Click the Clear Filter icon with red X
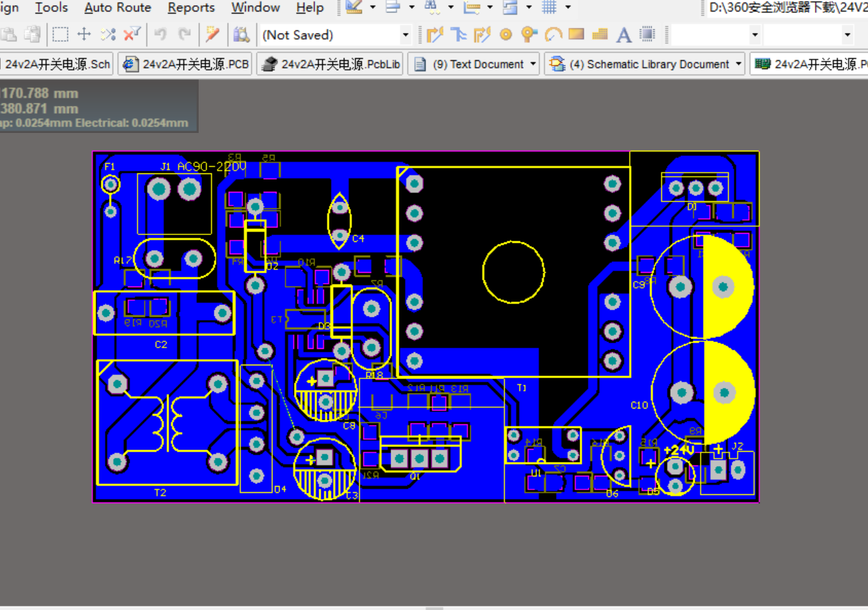868x610 pixels. 132,34
